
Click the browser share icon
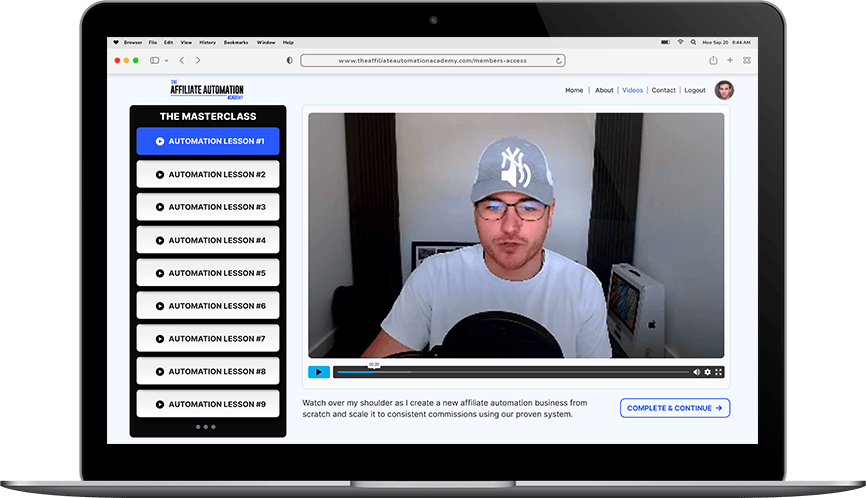[x=713, y=60]
